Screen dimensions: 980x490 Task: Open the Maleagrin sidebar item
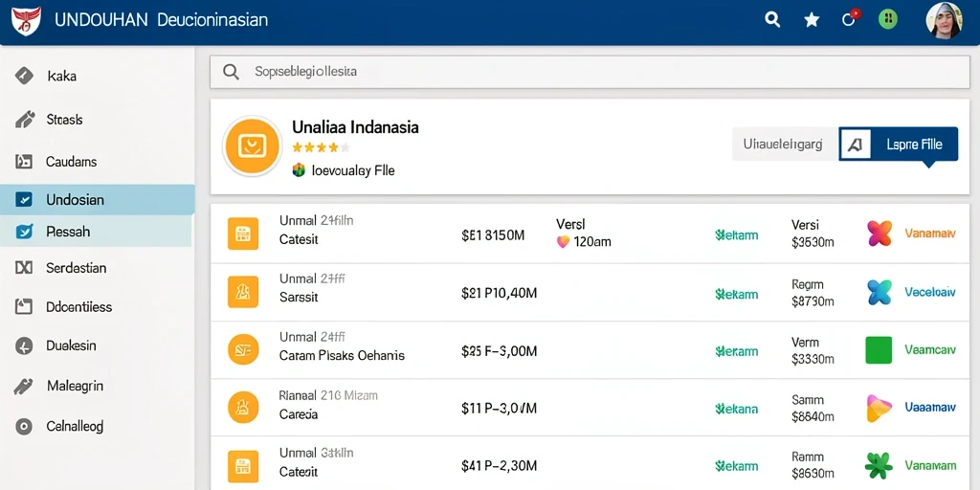(97, 386)
